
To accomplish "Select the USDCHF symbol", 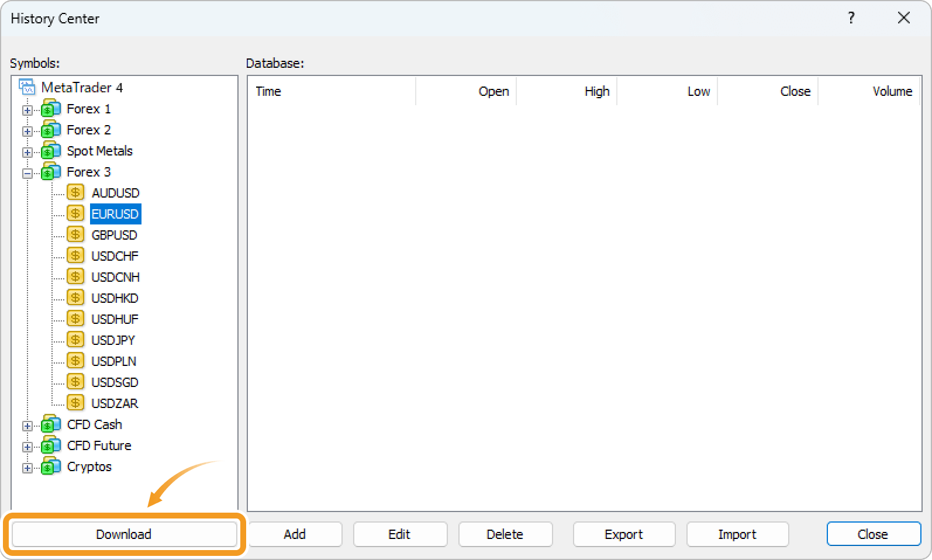I will (x=115, y=256).
